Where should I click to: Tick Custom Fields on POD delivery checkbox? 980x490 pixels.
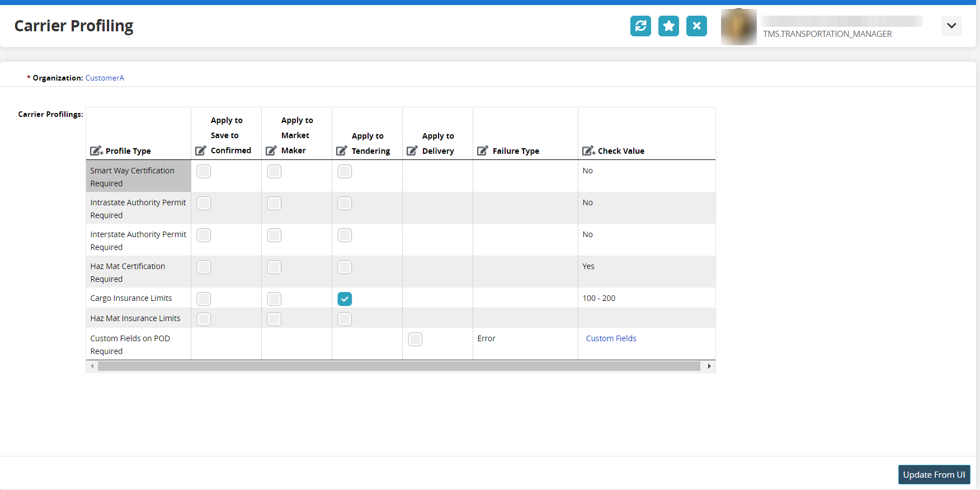pyautogui.click(x=415, y=340)
